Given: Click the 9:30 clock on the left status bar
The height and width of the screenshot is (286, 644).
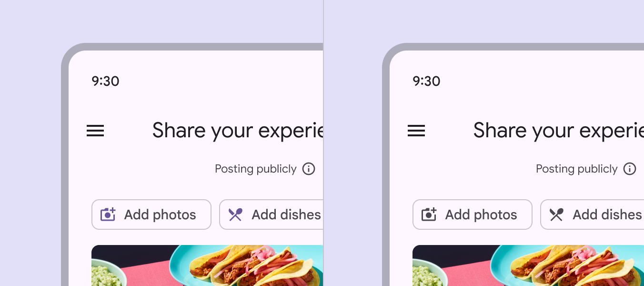Looking at the screenshot, I should (105, 81).
